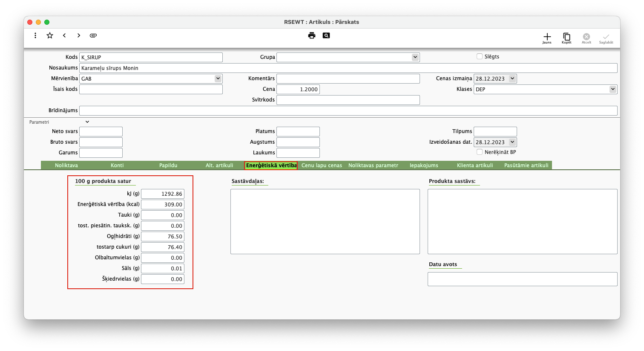The width and height of the screenshot is (644, 351).
Task: Click the Īsais kods field
Action: tap(151, 89)
